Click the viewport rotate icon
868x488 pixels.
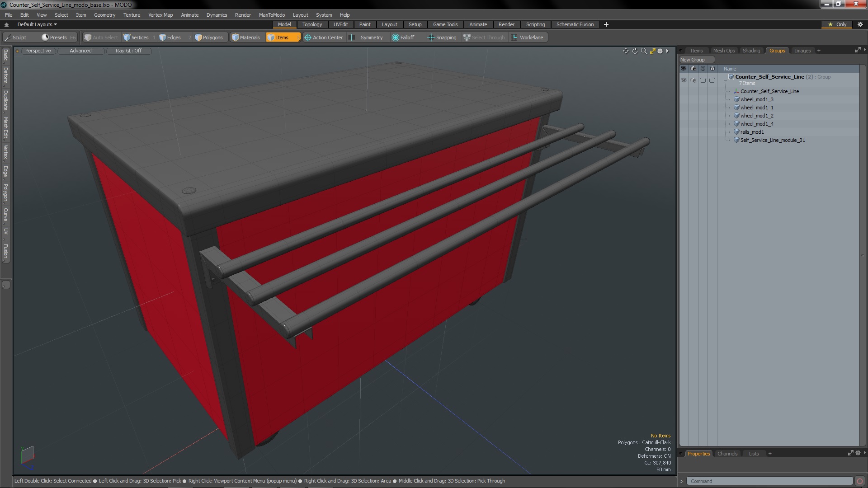[x=635, y=51]
